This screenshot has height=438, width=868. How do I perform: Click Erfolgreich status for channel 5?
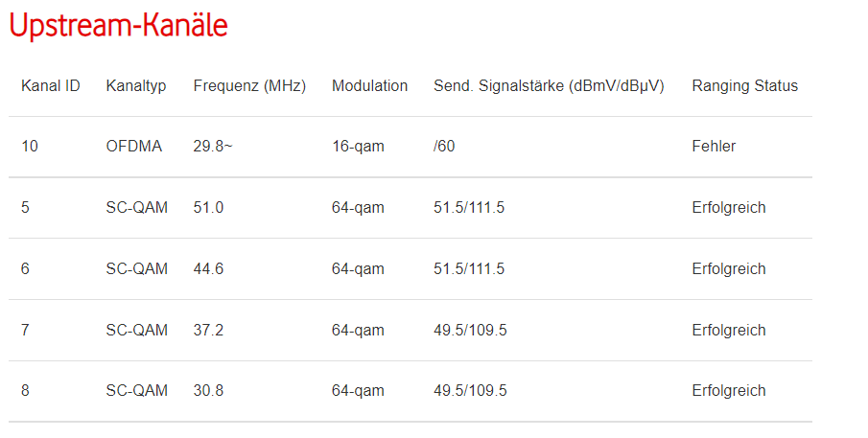[x=729, y=208]
